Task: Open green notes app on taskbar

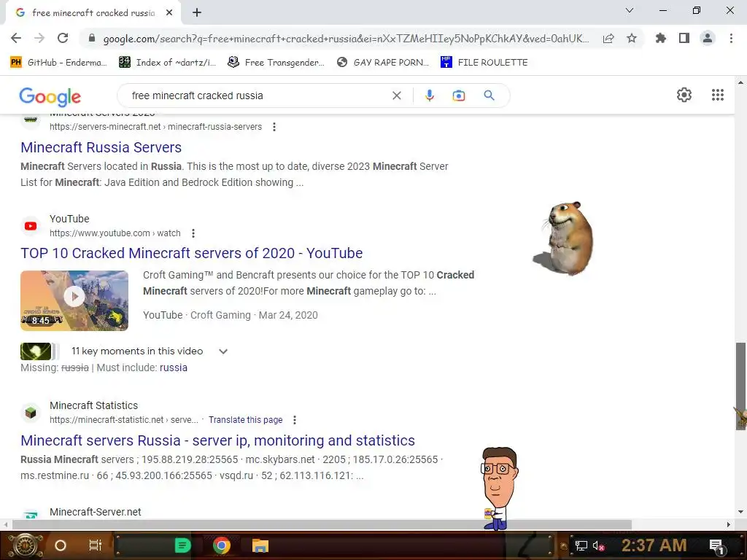Action: point(182,545)
